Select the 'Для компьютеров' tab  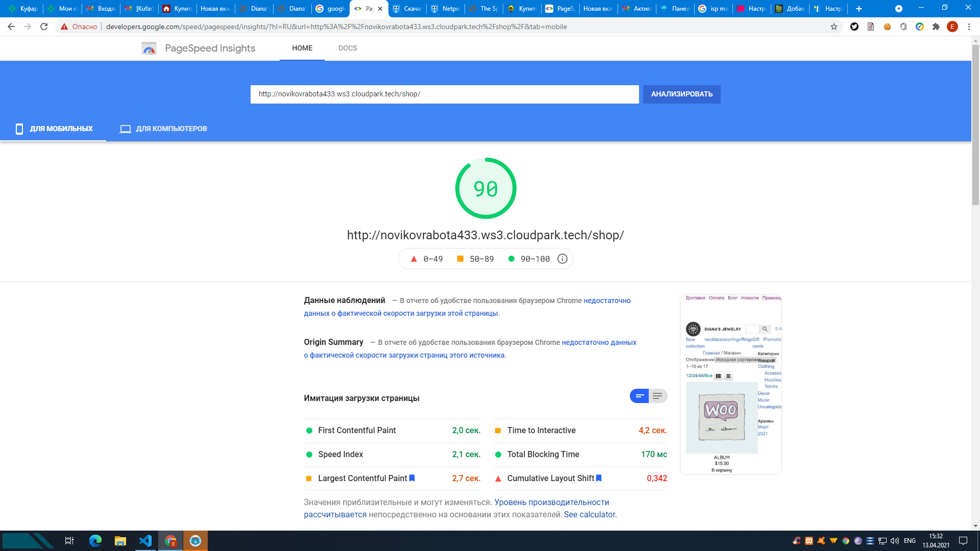[x=163, y=129]
